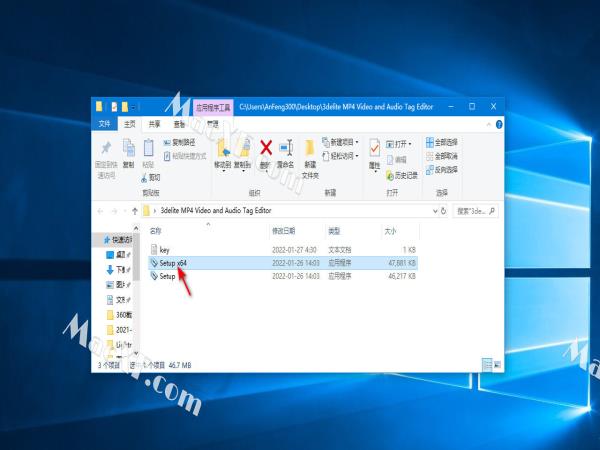Click the properties icon in the title bar quick access toolbar
The height and width of the screenshot is (450, 600).
click(114, 107)
